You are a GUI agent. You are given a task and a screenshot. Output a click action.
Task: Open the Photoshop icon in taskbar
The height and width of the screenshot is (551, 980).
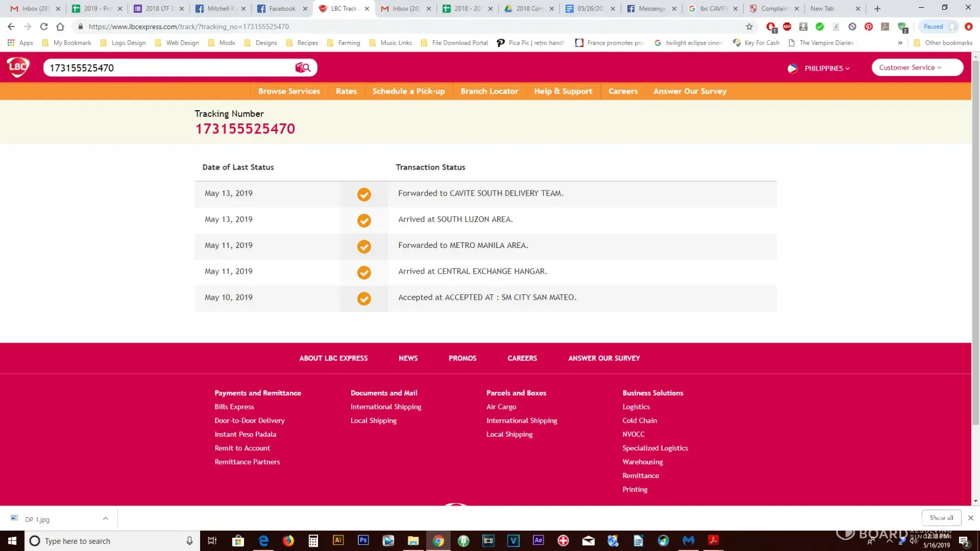[363, 541]
